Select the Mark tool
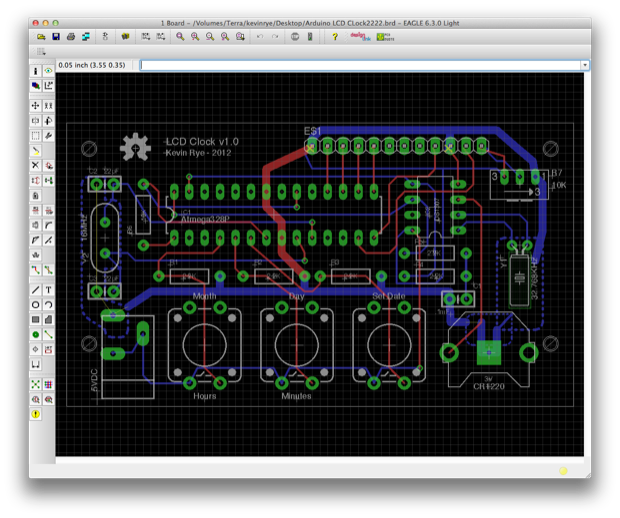The image size is (620, 518). 48,85
